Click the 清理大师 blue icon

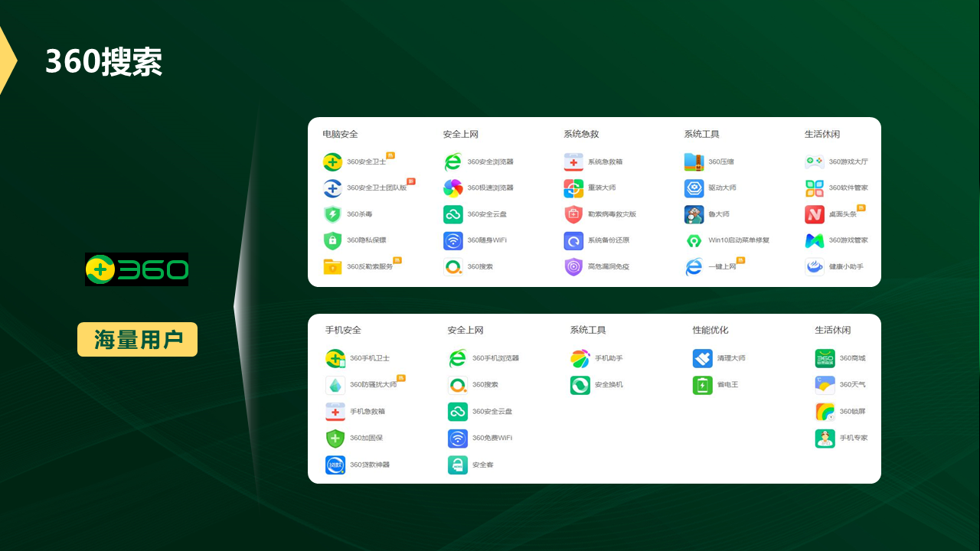[x=703, y=359]
